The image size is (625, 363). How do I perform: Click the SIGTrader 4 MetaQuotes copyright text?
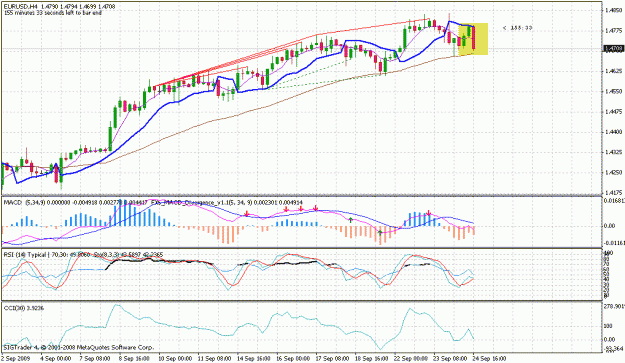click(79, 347)
